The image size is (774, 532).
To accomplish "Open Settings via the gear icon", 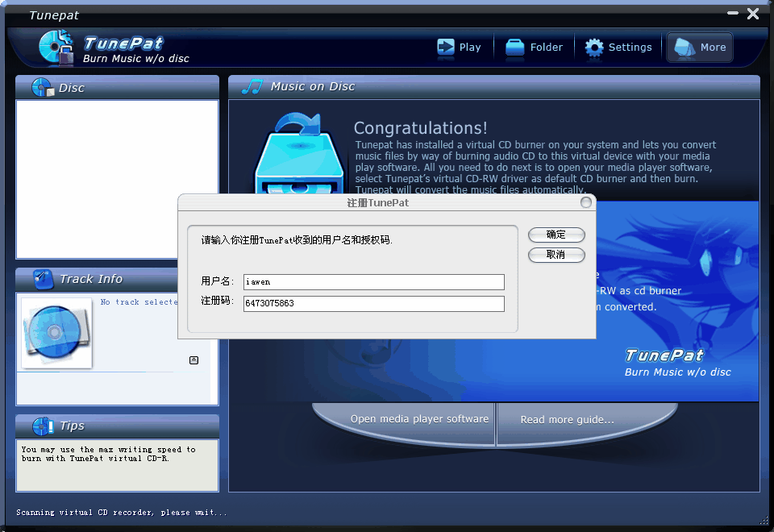I will pos(594,48).
